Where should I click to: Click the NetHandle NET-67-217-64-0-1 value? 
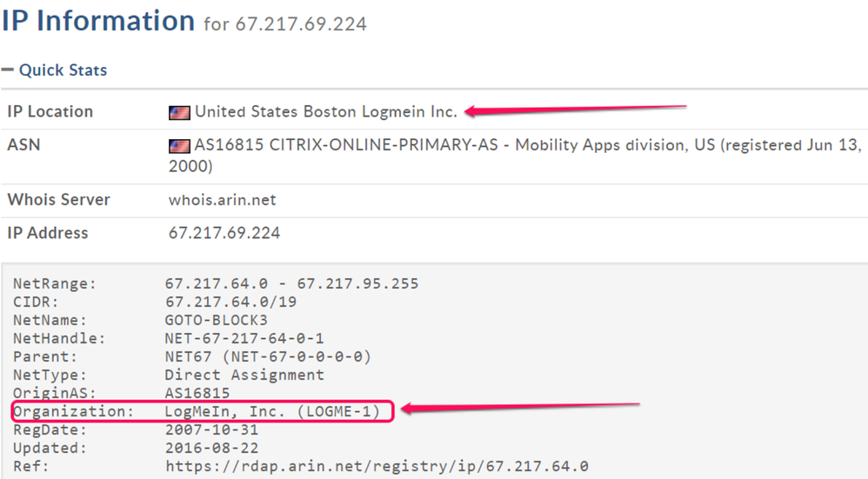[x=244, y=338]
